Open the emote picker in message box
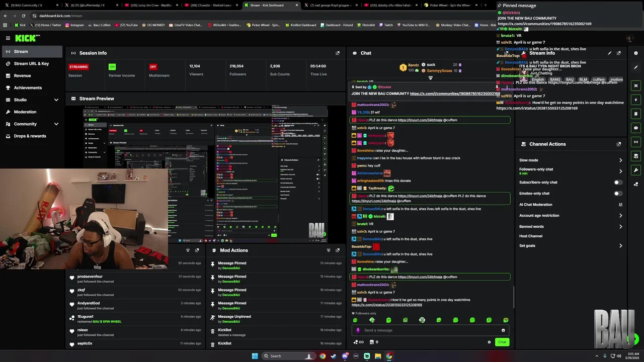Screen dimensions: 644x362 [503, 330]
